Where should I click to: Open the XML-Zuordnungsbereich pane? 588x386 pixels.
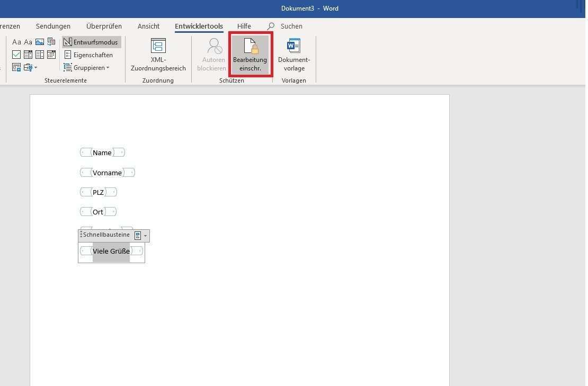[158, 55]
